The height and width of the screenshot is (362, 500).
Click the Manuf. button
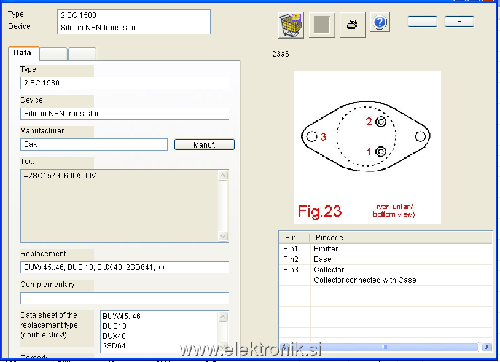coord(204,145)
